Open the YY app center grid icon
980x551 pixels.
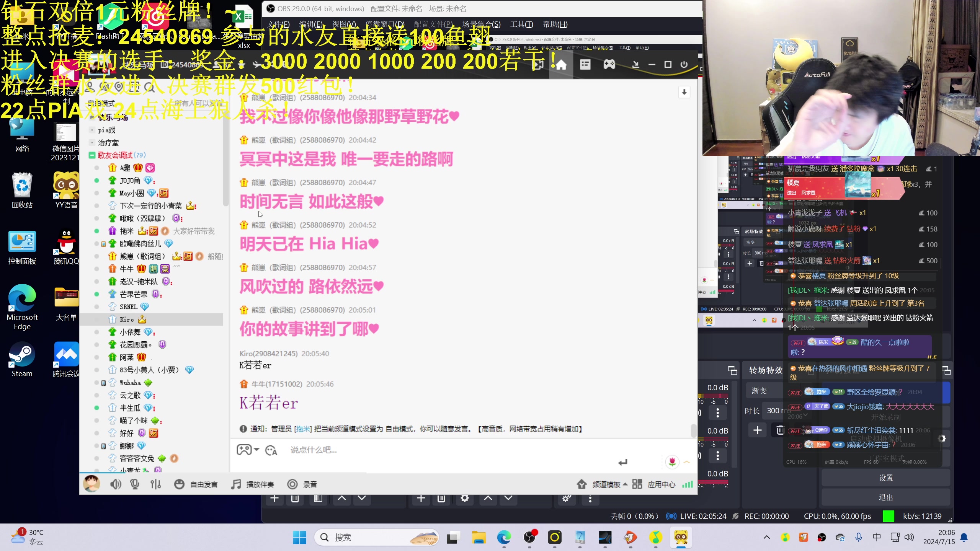pyautogui.click(x=637, y=484)
